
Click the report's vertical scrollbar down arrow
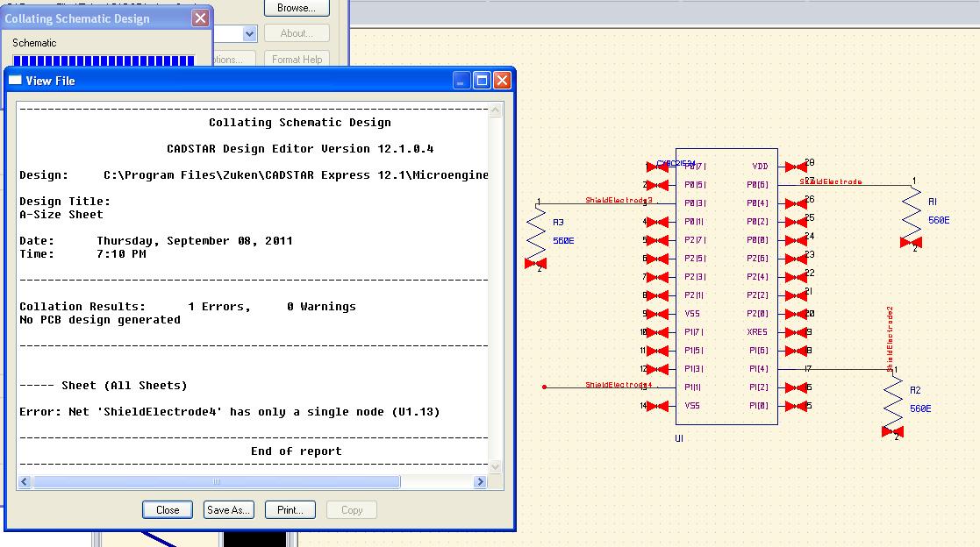(x=496, y=466)
